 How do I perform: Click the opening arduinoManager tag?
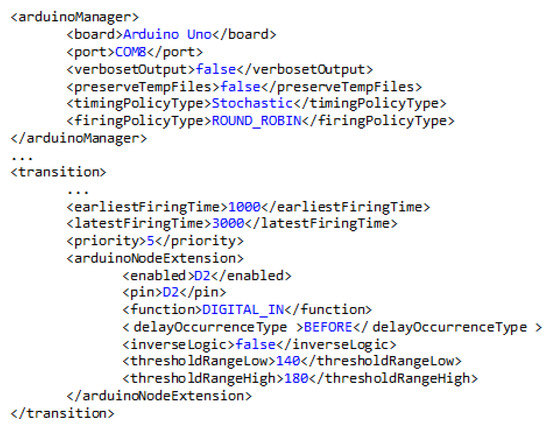tap(75, 17)
